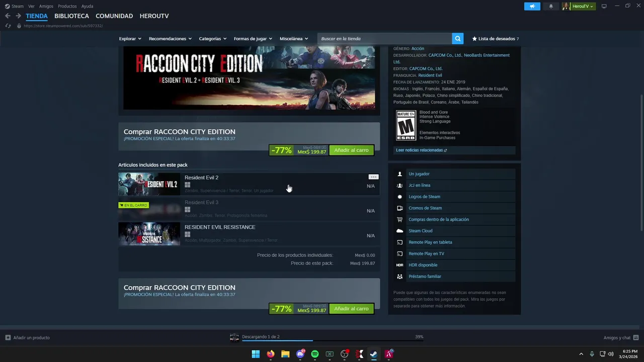Click the taskbar volume speaker icon
Screen dimensions: 644x362
point(611,354)
